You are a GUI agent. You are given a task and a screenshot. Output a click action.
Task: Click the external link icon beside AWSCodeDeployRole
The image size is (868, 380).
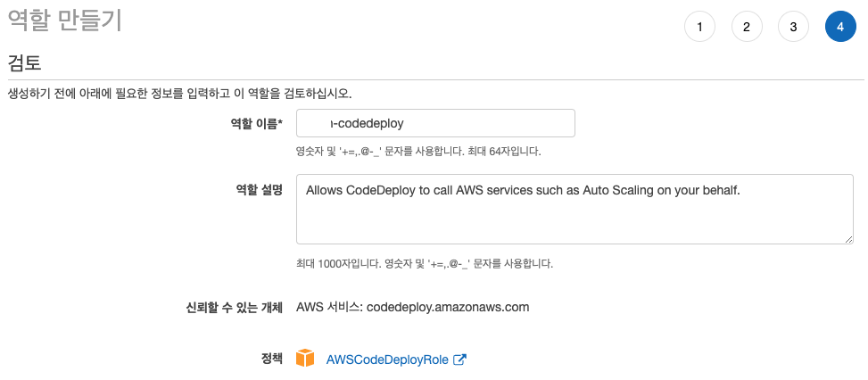point(459,359)
